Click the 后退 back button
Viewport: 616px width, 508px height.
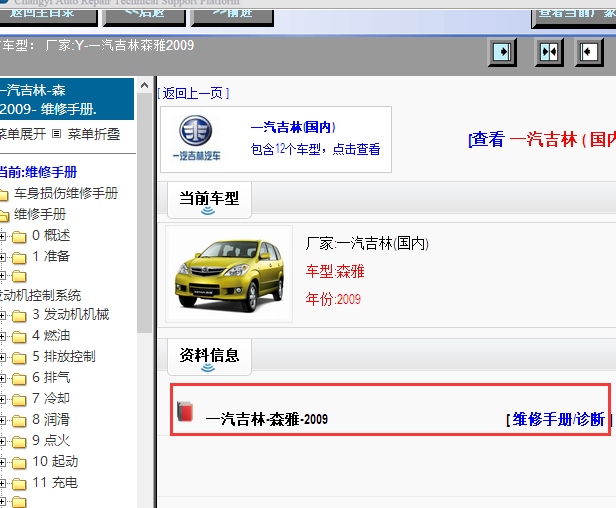coord(144,17)
